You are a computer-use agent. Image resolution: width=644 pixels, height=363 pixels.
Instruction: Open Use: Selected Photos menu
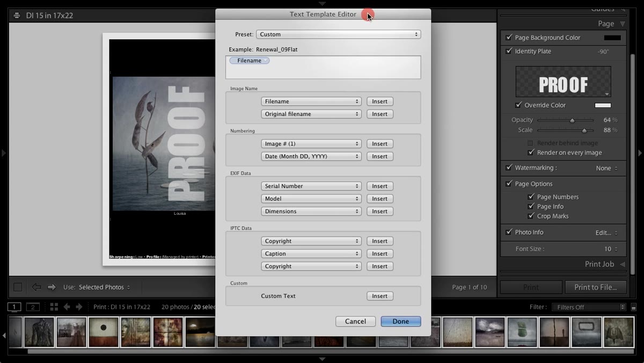coord(105,287)
